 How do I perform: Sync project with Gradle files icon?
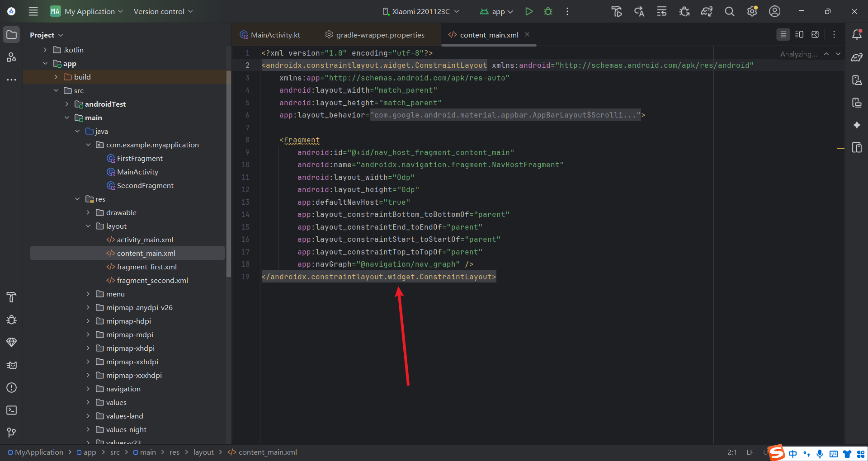coord(707,11)
